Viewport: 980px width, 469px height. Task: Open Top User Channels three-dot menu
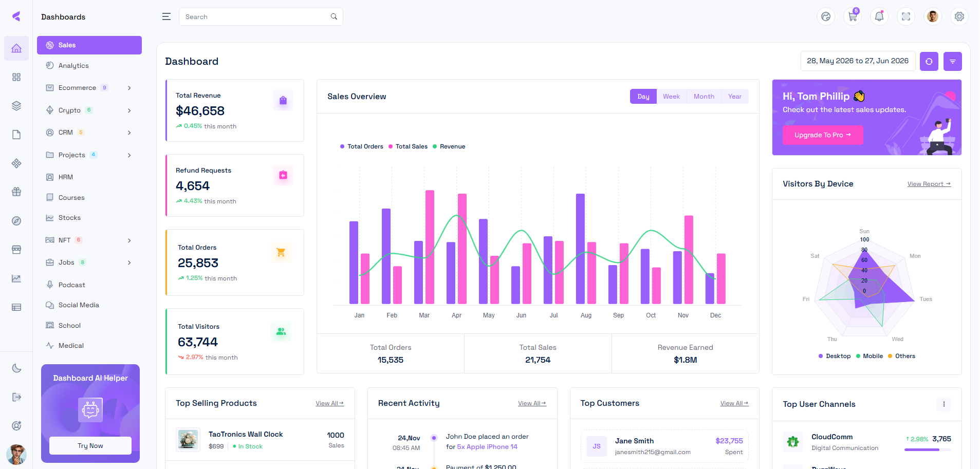pyautogui.click(x=944, y=404)
